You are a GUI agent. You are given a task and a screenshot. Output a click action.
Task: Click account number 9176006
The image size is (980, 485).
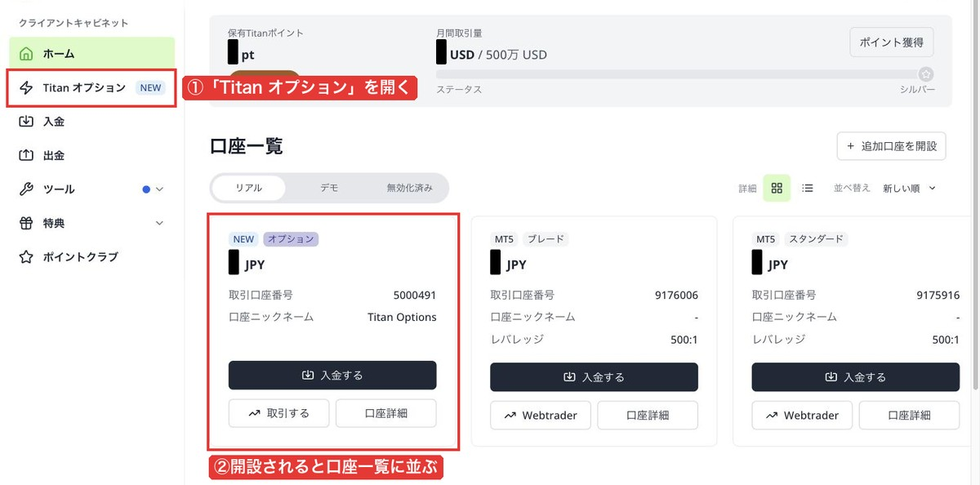(676, 296)
